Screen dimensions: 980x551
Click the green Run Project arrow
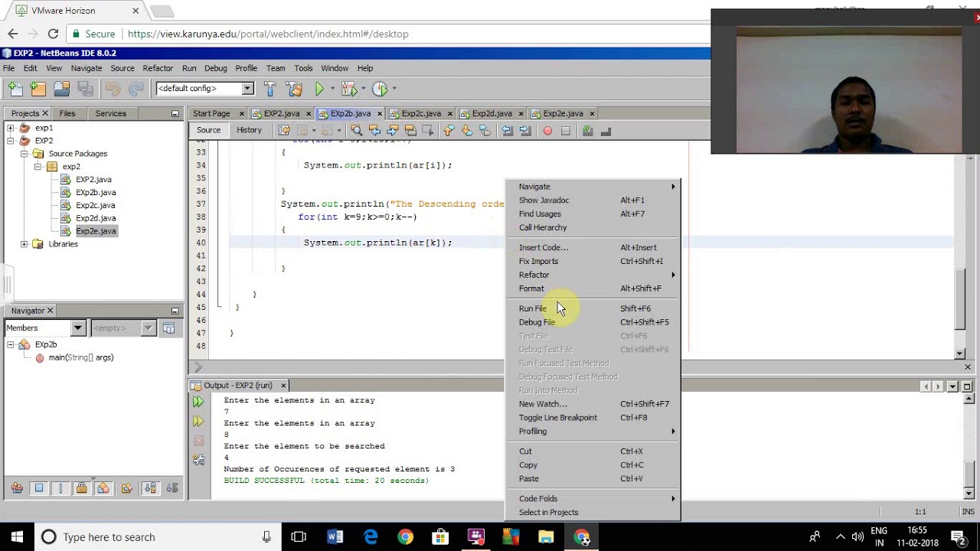tap(319, 89)
